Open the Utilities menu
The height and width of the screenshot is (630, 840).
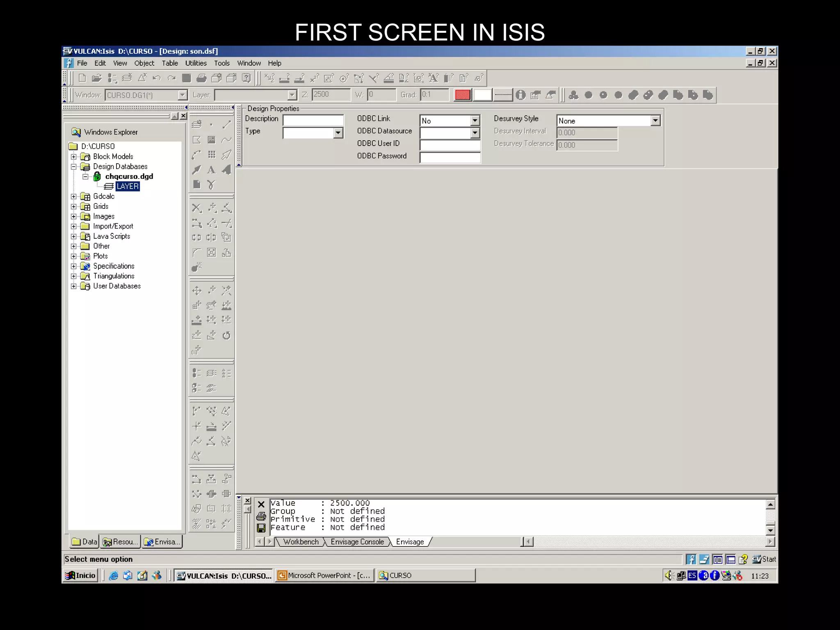point(196,63)
